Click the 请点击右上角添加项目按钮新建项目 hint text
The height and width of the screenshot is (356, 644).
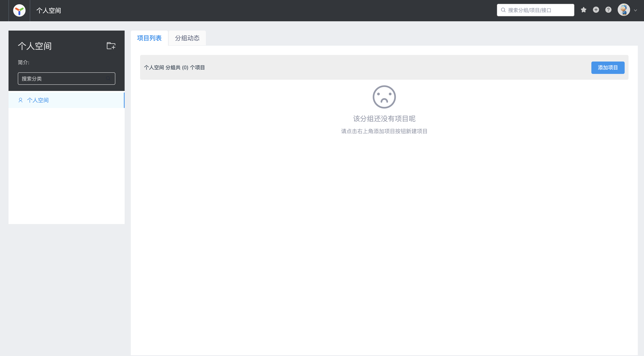[384, 131]
